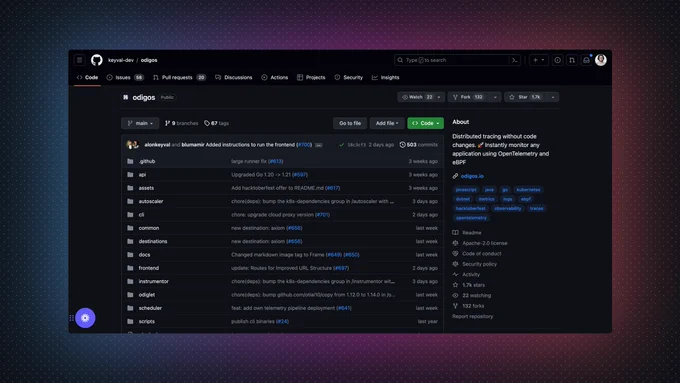This screenshot has height=383, width=680.
Task: Select the javascript topic tag
Action: click(x=466, y=190)
